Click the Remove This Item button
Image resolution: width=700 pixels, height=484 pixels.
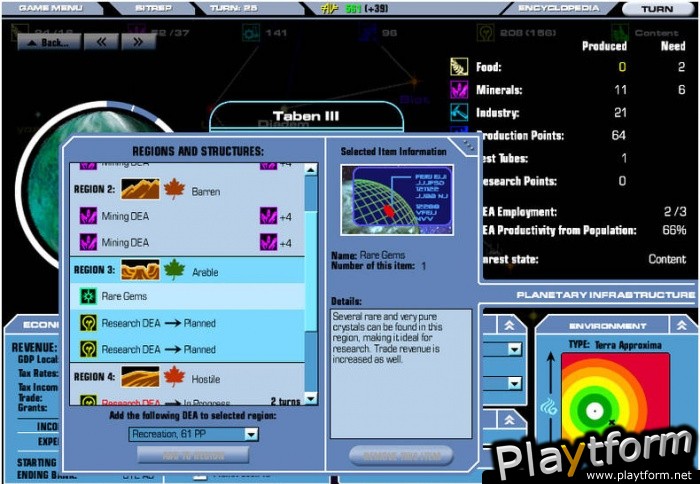401,455
